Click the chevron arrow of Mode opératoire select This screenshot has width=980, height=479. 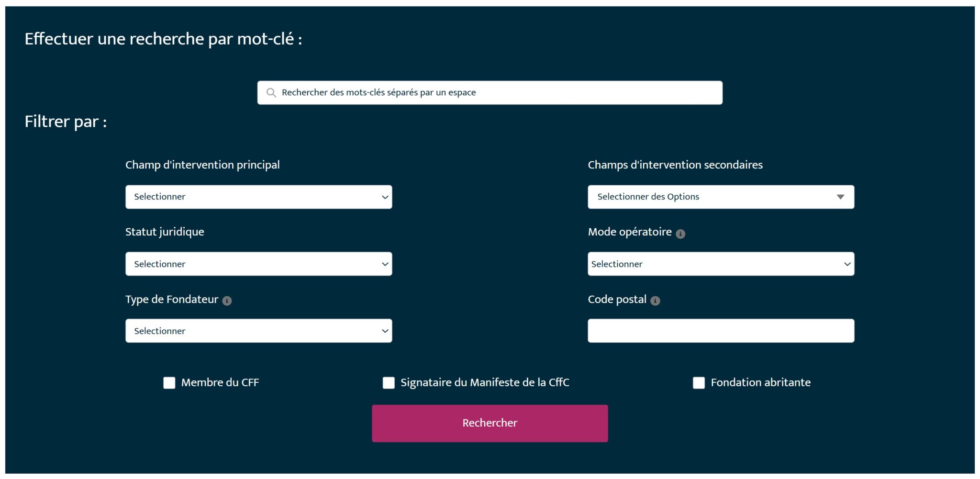(847, 264)
